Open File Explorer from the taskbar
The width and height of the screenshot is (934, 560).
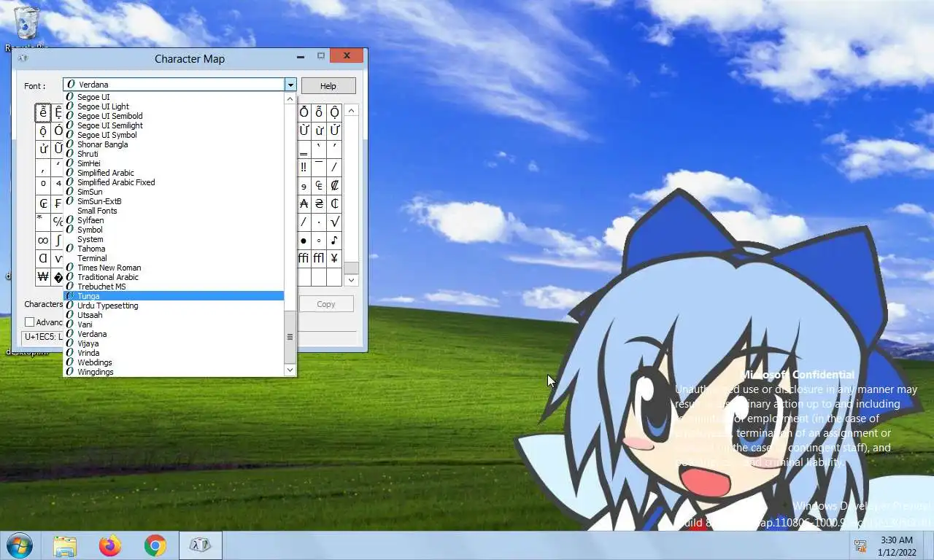tap(65, 545)
